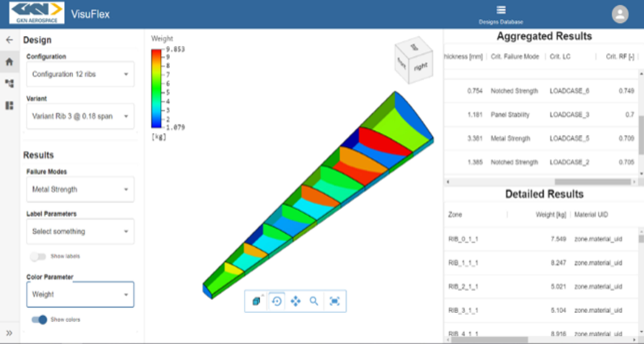
Task: Disable the Show colors toggle
Action: pyautogui.click(x=39, y=320)
